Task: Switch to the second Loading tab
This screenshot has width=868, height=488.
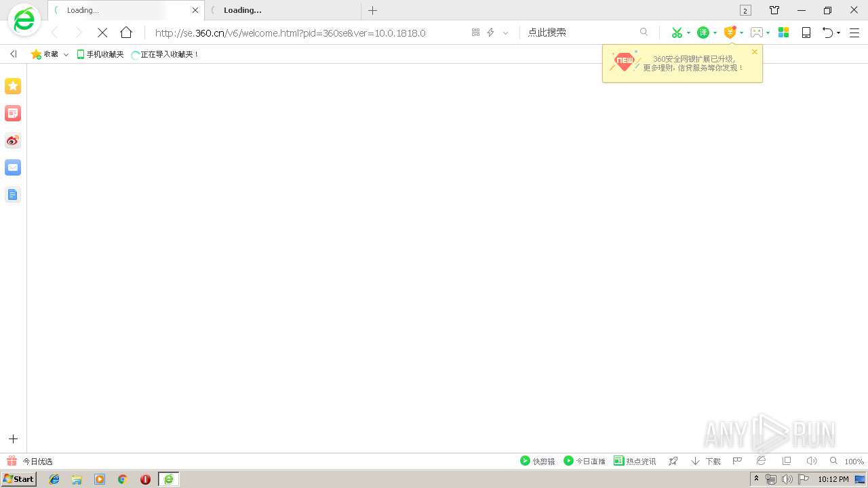Action: click(x=282, y=10)
